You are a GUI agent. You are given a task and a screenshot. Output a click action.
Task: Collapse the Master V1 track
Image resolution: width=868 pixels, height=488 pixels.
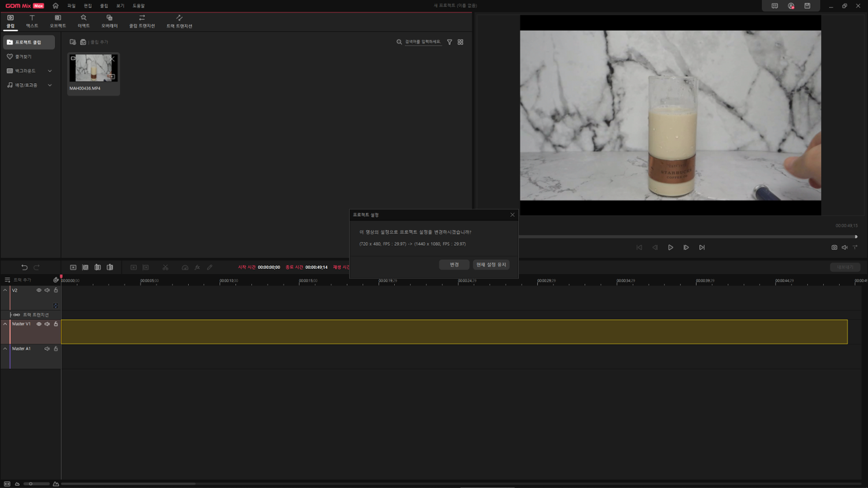click(5, 324)
